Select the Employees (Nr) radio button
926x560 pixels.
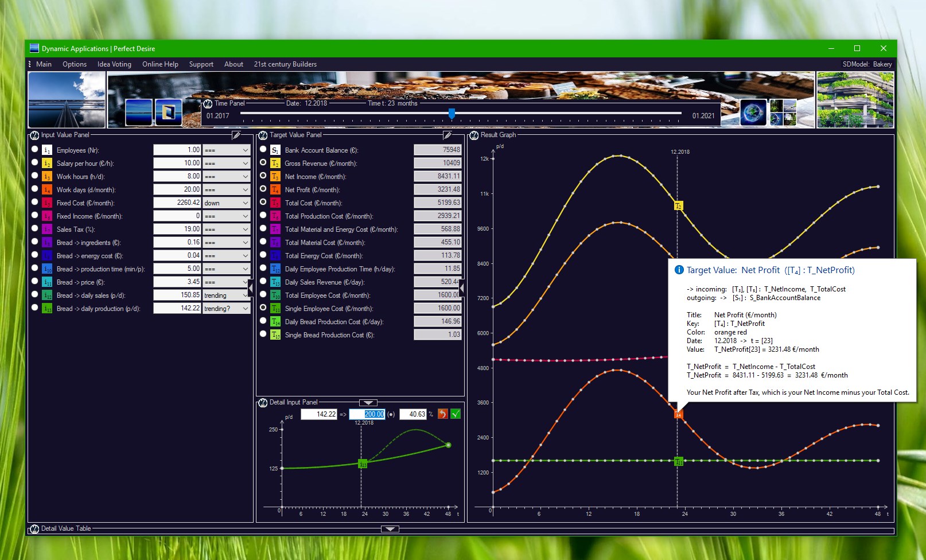click(35, 149)
